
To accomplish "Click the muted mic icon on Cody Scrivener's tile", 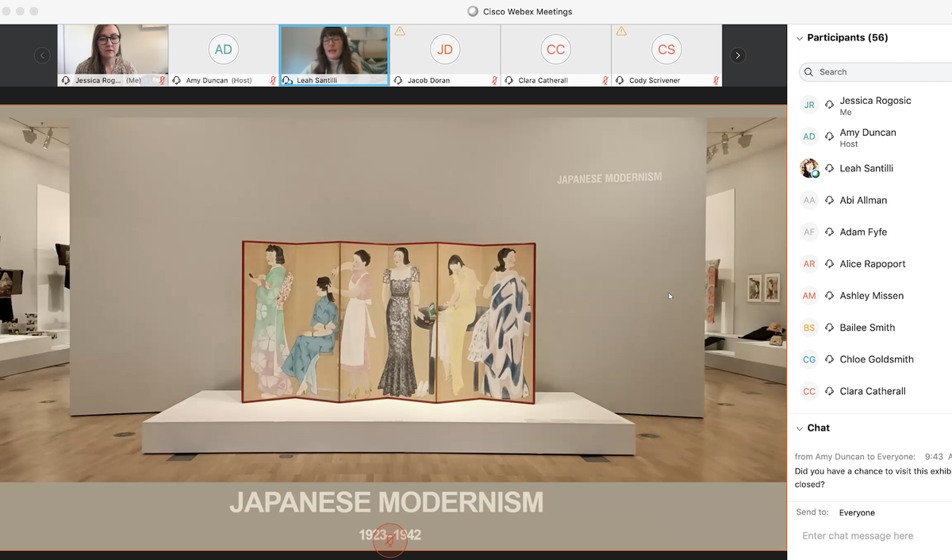I will [x=716, y=80].
